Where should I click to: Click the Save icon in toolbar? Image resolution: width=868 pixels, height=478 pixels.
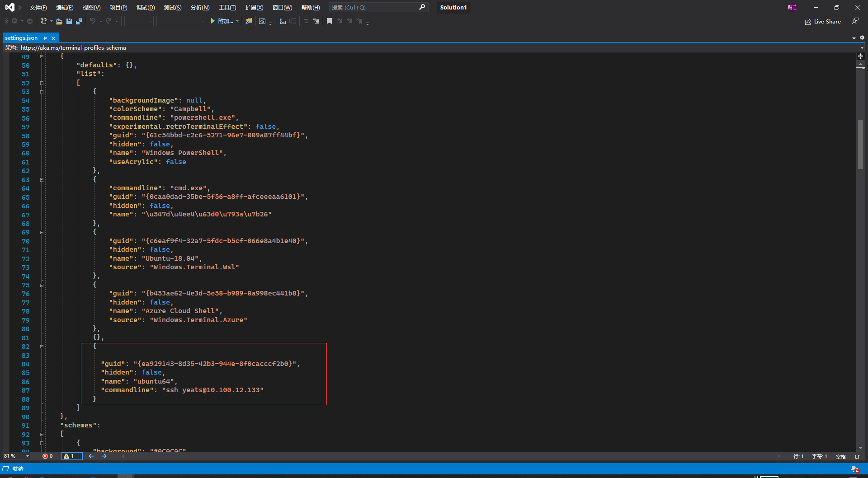pyautogui.click(x=69, y=21)
